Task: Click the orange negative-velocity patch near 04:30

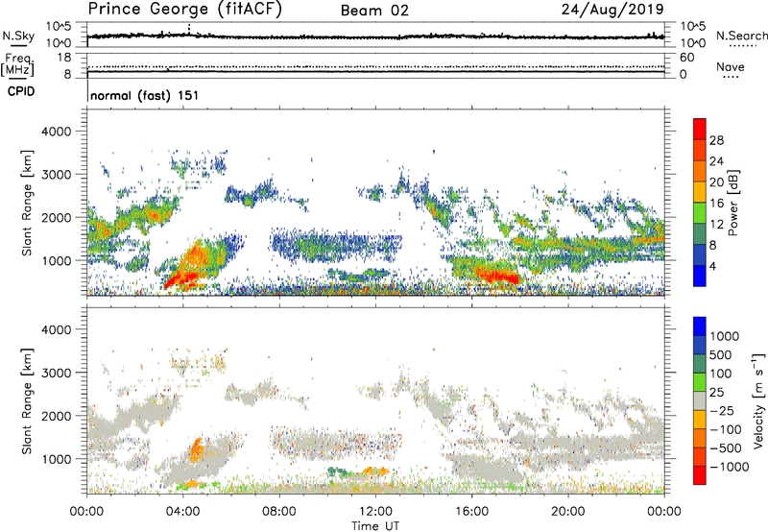Action: 197,449
